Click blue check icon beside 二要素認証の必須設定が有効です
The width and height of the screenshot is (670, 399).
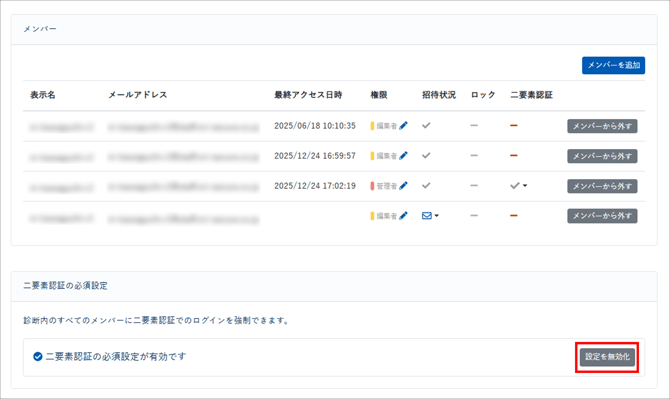[x=38, y=356]
